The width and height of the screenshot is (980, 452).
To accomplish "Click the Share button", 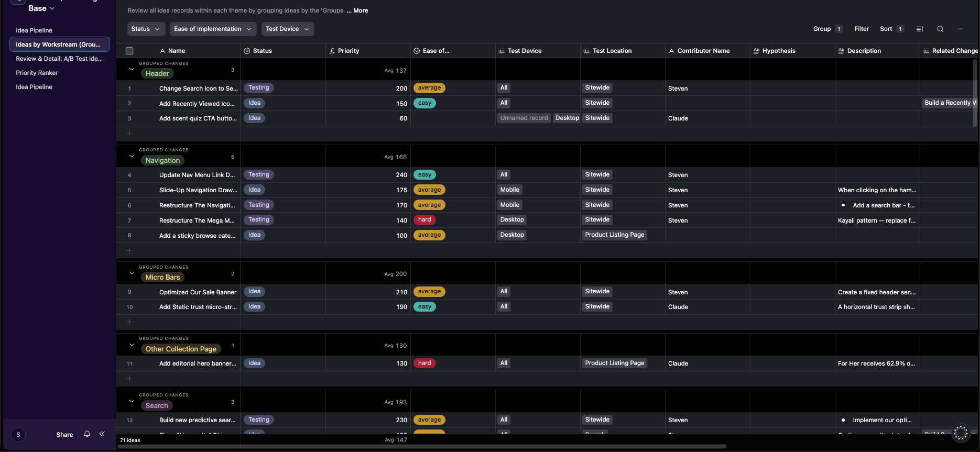I will (x=64, y=435).
